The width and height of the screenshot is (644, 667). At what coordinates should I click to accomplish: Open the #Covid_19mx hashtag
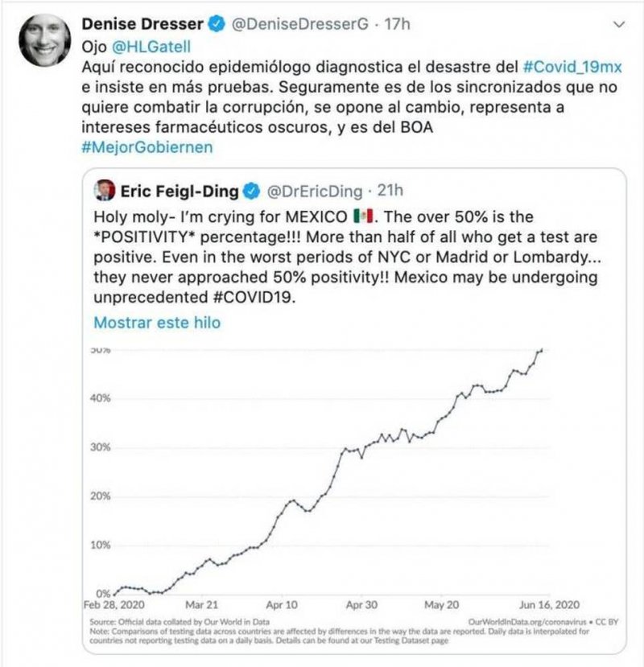[571, 68]
